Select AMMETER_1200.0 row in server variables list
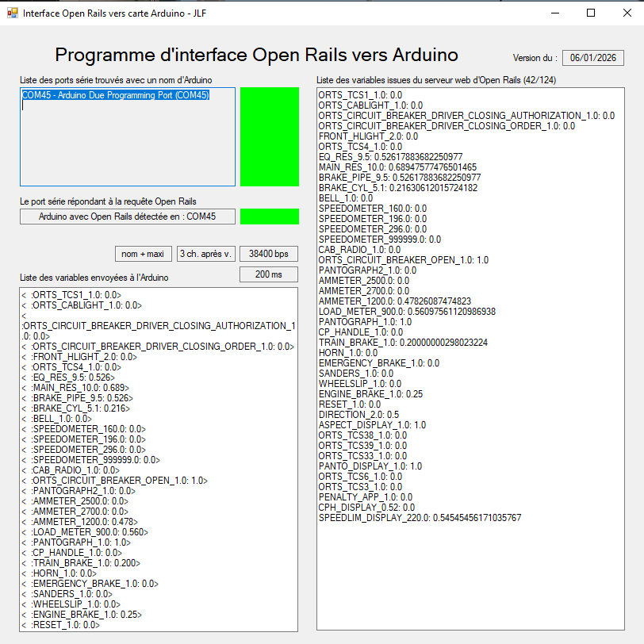Viewport: 644px width, 644px height. point(394,301)
